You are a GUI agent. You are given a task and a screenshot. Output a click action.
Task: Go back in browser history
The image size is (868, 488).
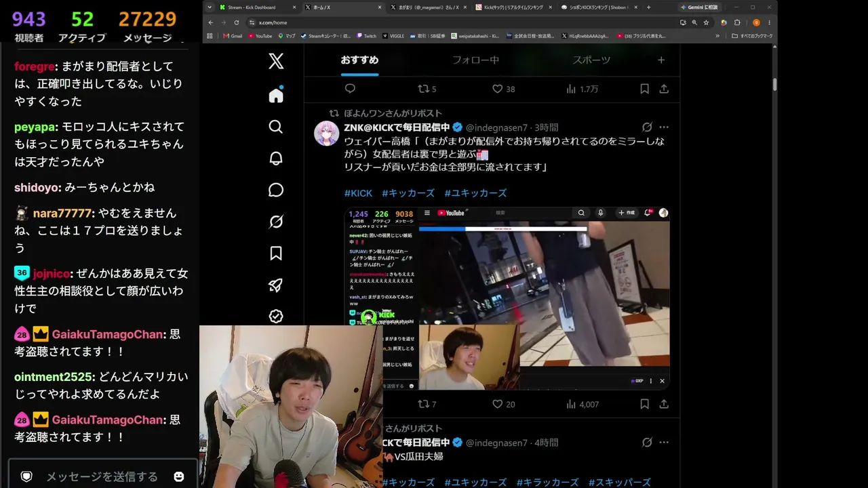click(211, 22)
